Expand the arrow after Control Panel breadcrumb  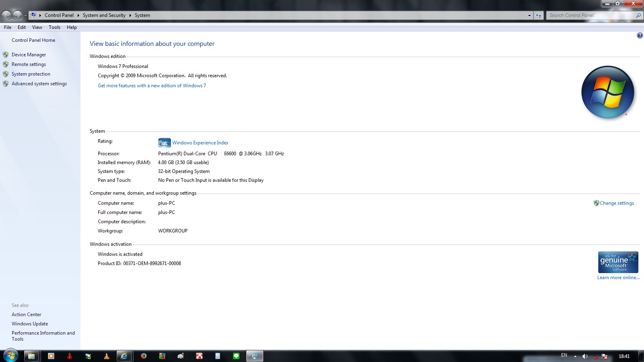(x=78, y=15)
